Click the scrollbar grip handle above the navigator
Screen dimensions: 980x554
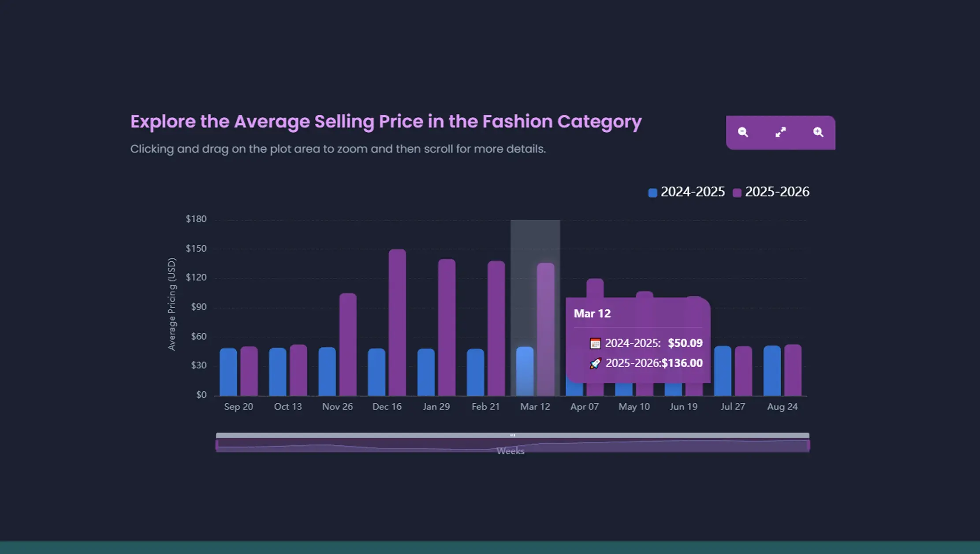pyautogui.click(x=512, y=434)
